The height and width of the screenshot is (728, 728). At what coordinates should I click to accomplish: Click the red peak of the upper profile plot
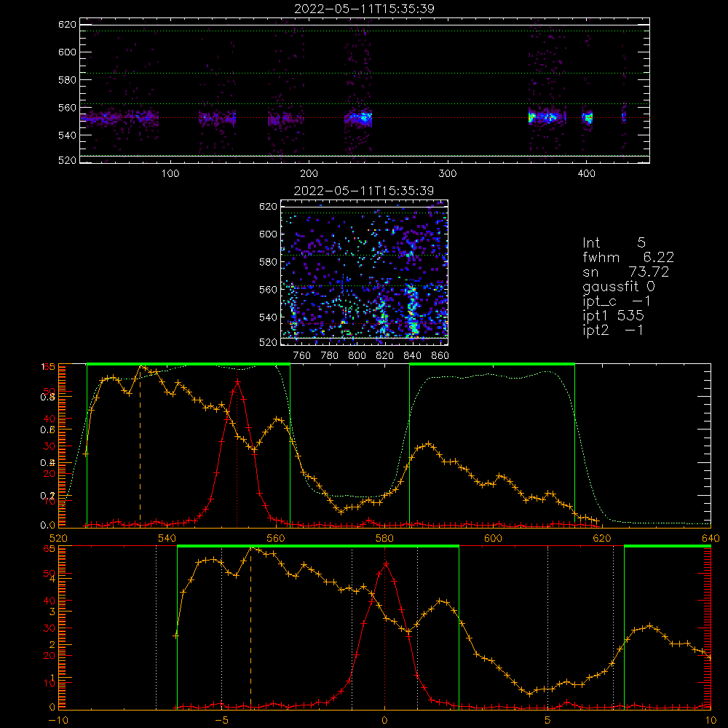tap(237, 381)
